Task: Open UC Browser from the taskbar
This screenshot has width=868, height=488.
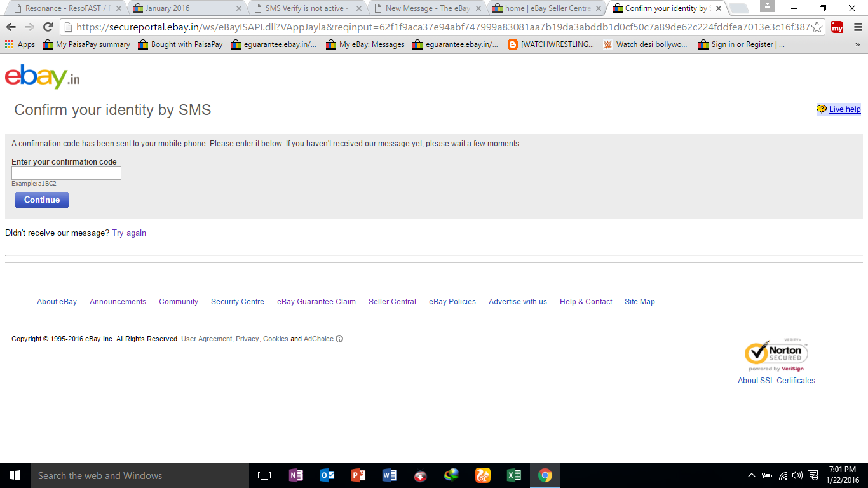Action: click(483, 475)
